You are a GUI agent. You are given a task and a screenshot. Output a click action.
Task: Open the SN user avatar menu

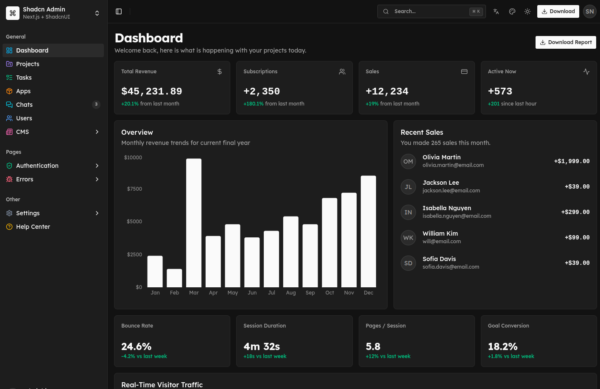click(x=590, y=11)
